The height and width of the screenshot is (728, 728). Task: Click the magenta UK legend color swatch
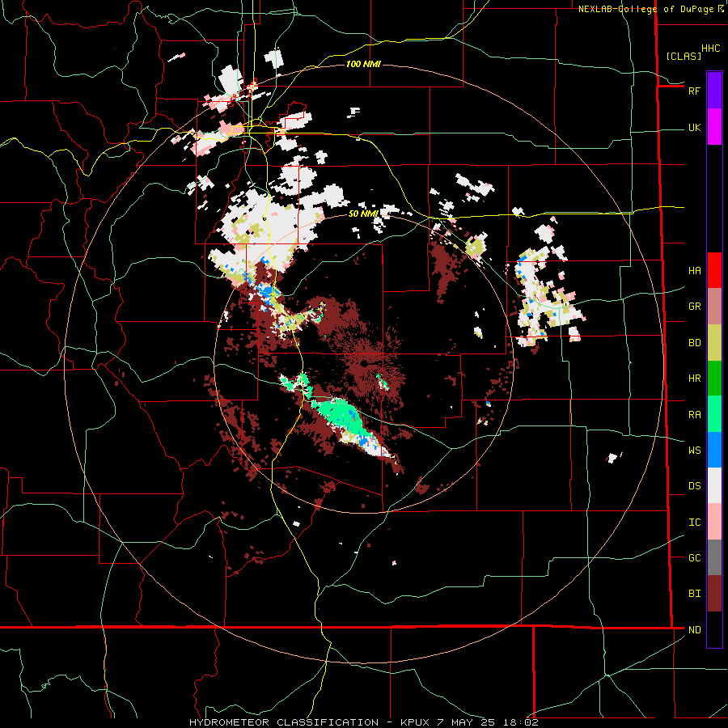[714, 127]
